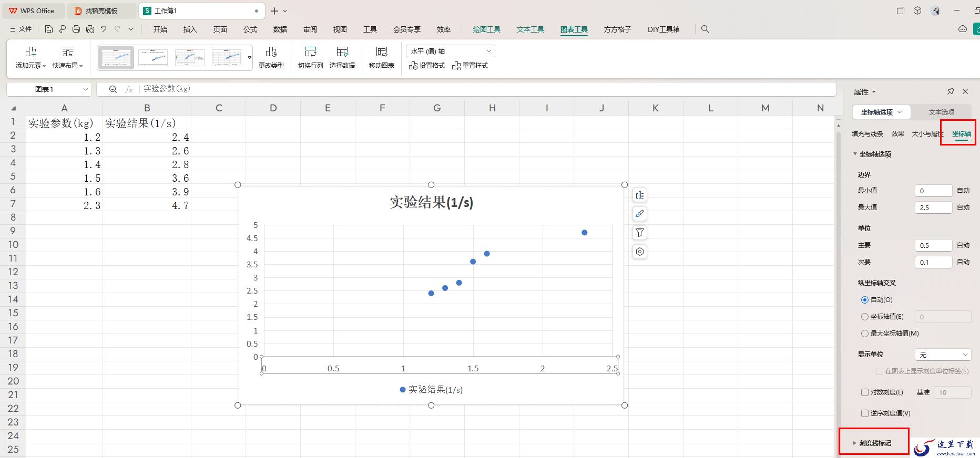980x458 pixels.
Task: Select Maximum Axis Value (最大坐标轴值) radio
Action: click(x=865, y=334)
